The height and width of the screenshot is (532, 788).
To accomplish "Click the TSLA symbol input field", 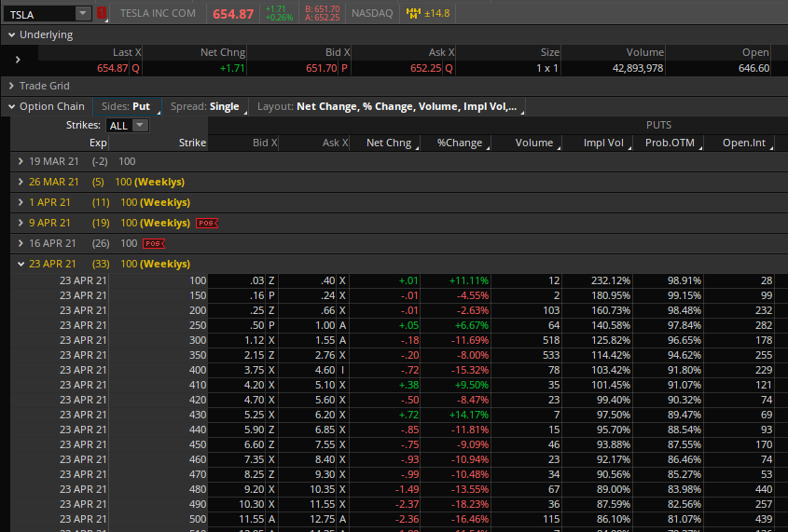I will pyautogui.click(x=40, y=14).
